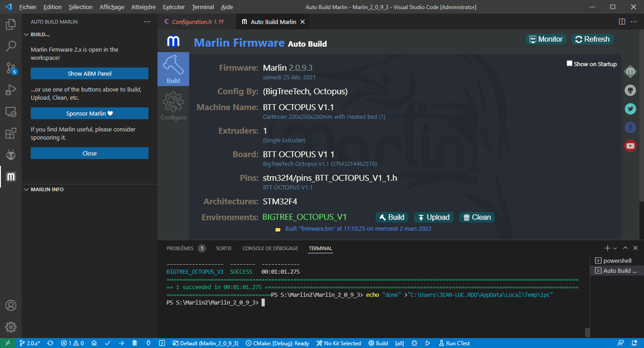The width and height of the screenshot is (644, 348).
Task: Click the Monitor button
Action: click(546, 39)
